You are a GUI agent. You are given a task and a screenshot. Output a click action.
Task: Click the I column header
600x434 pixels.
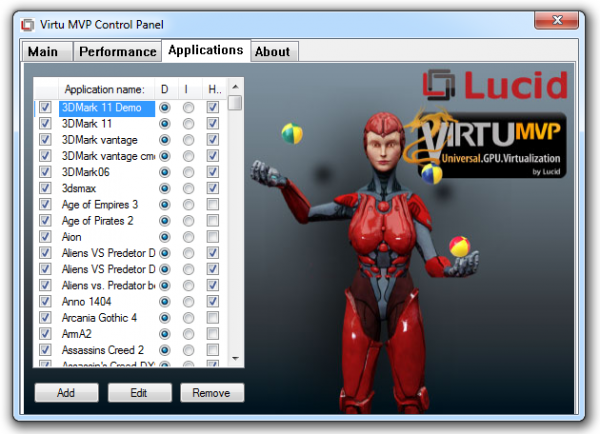[190, 89]
